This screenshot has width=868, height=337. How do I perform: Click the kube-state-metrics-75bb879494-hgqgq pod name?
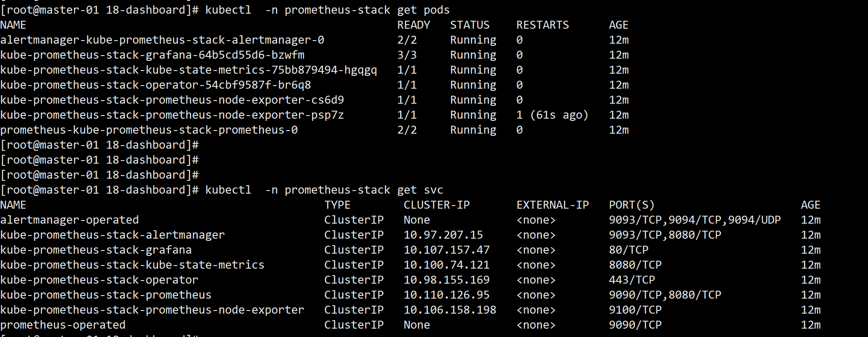point(189,70)
